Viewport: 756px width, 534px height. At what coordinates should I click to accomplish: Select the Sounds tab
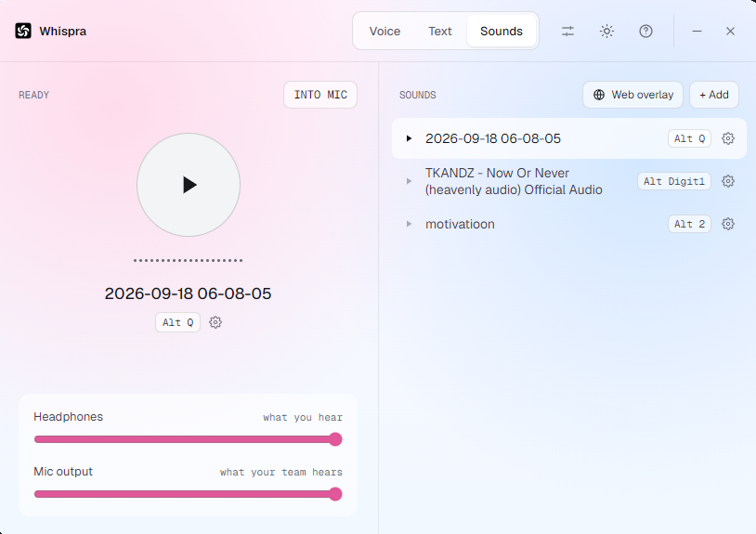pyautogui.click(x=502, y=32)
